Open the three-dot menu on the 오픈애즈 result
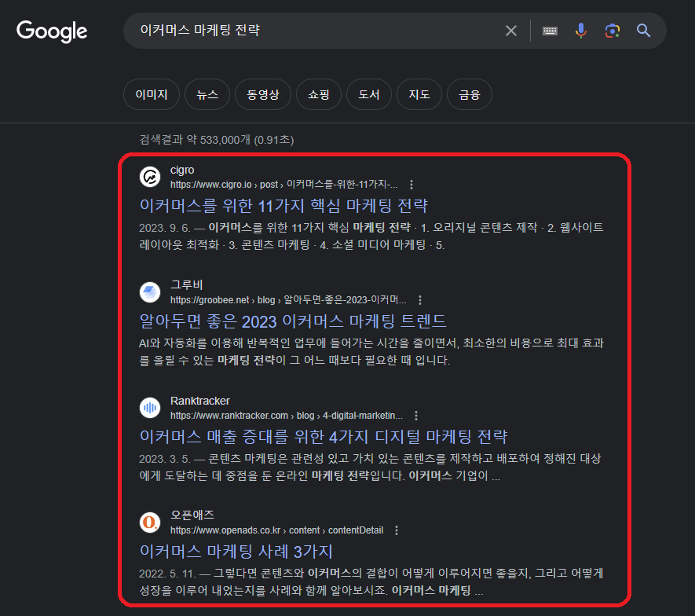 [397, 530]
